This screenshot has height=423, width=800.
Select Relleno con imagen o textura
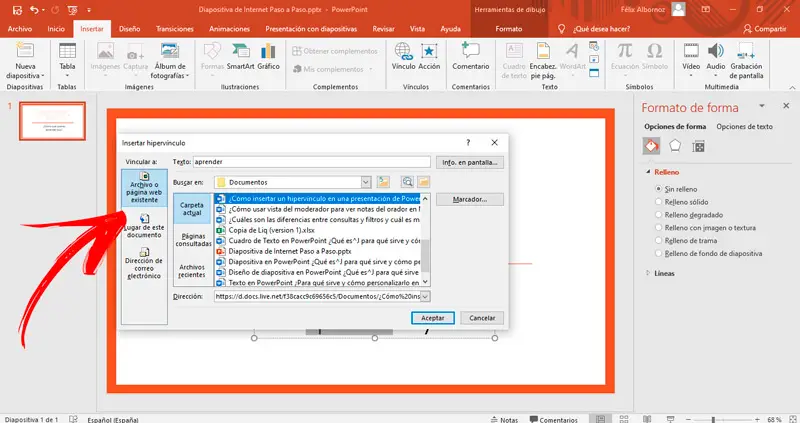click(658, 228)
